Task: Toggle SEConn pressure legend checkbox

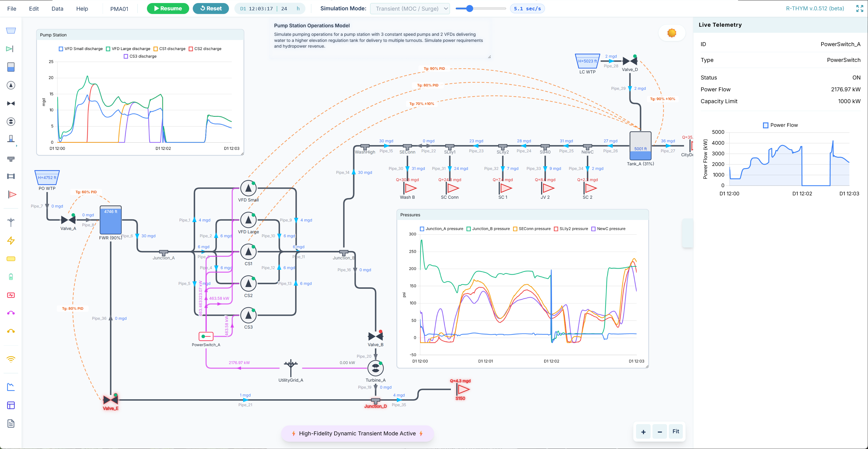Action: 515,229
